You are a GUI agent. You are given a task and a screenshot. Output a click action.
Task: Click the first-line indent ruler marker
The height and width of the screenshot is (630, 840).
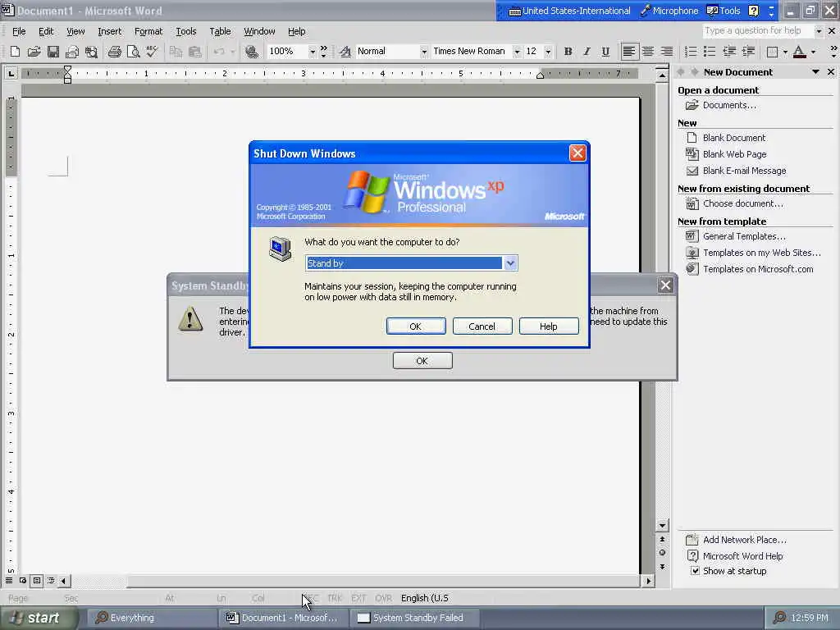[x=67, y=70]
